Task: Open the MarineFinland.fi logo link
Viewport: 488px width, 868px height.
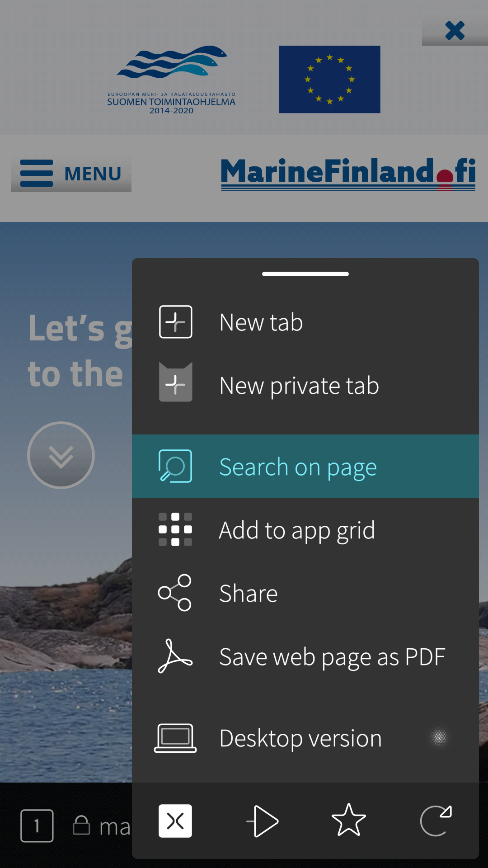Action: (x=348, y=174)
